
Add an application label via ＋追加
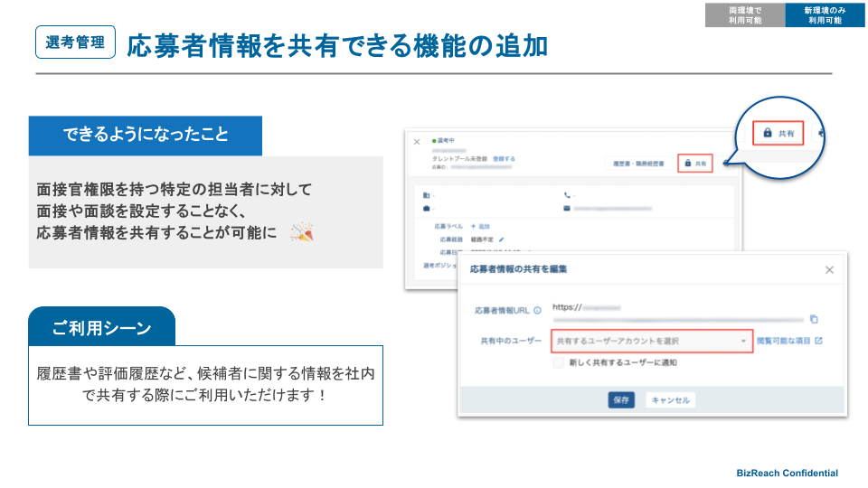coord(480,226)
